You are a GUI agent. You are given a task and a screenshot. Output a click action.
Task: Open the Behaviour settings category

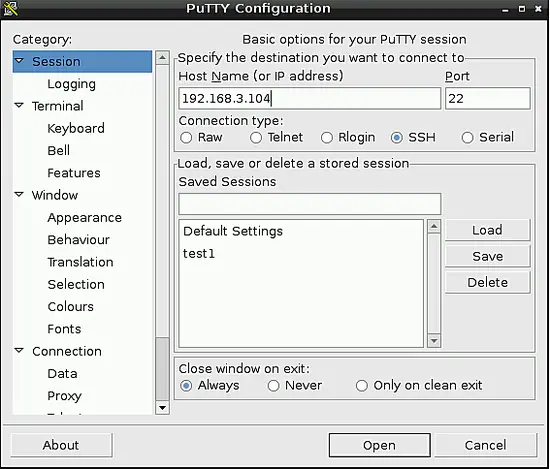[x=79, y=240]
